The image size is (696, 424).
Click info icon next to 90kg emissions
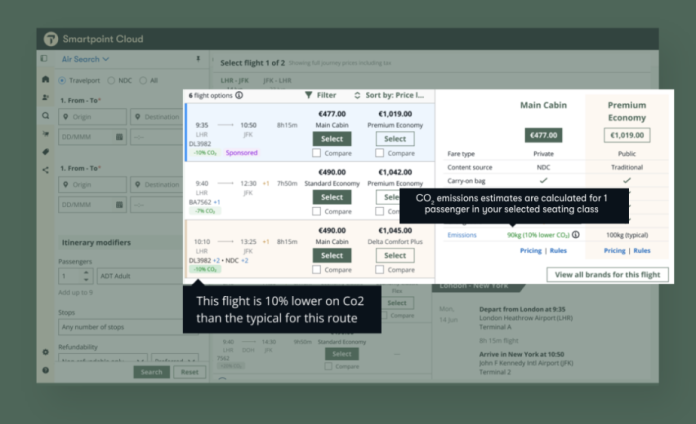click(575, 234)
